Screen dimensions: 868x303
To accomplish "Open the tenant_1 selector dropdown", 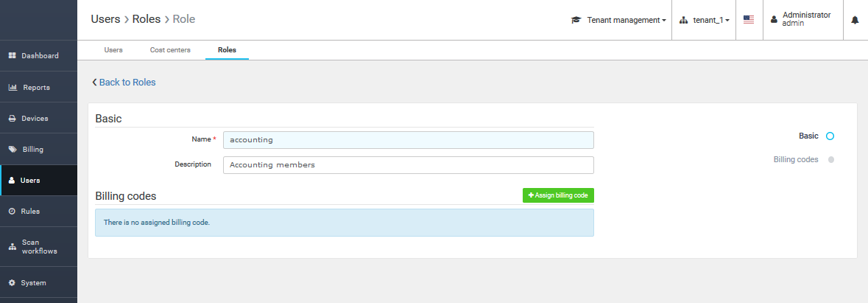I will click(x=705, y=20).
